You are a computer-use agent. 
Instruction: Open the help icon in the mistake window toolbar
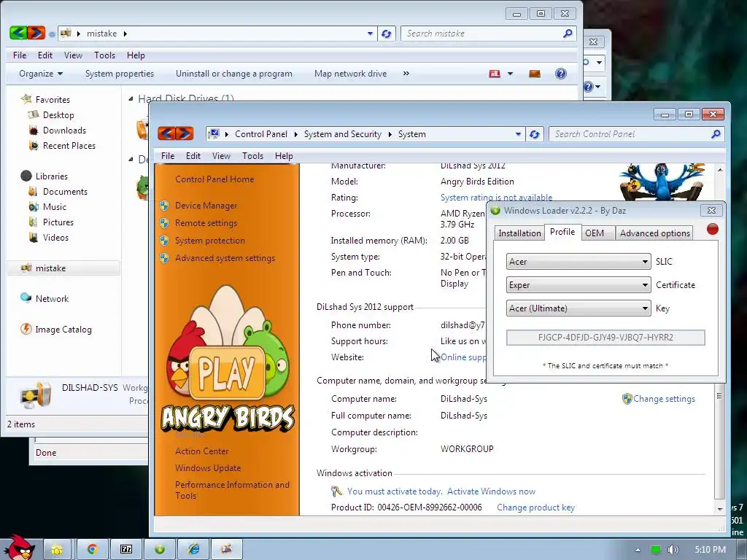561,74
